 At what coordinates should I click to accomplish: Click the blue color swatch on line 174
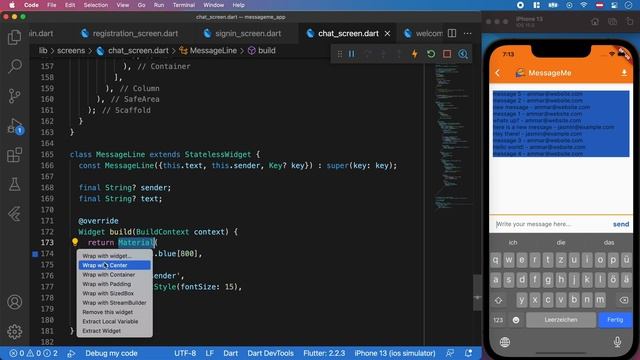(x=35, y=254)
